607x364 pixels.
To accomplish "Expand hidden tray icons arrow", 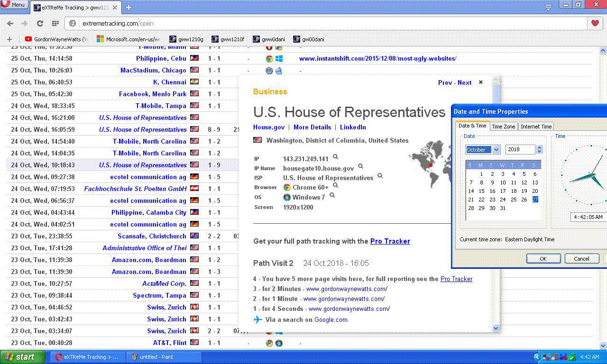I will coord(537,357).
